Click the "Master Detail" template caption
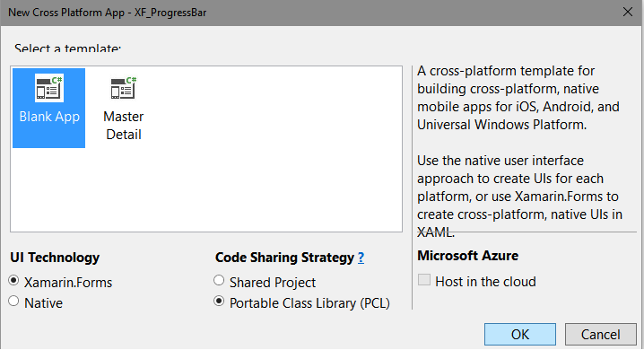Viewport: 644px width, 350px height. (x=123, y=126)
